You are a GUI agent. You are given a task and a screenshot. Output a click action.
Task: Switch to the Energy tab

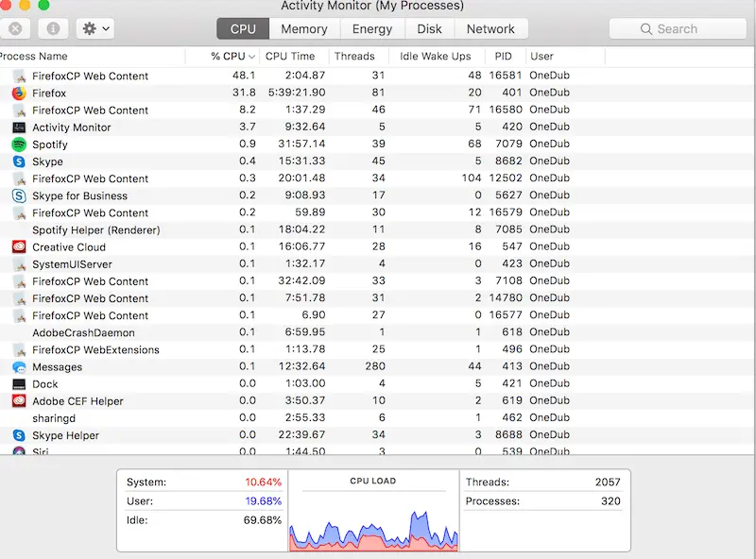(x=372, y=29)
